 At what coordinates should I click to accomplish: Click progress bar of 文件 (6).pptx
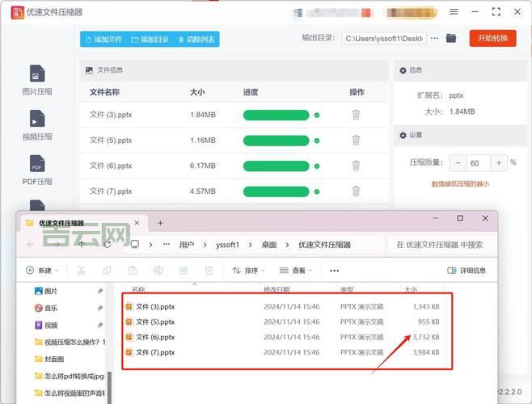click(277, 166)
